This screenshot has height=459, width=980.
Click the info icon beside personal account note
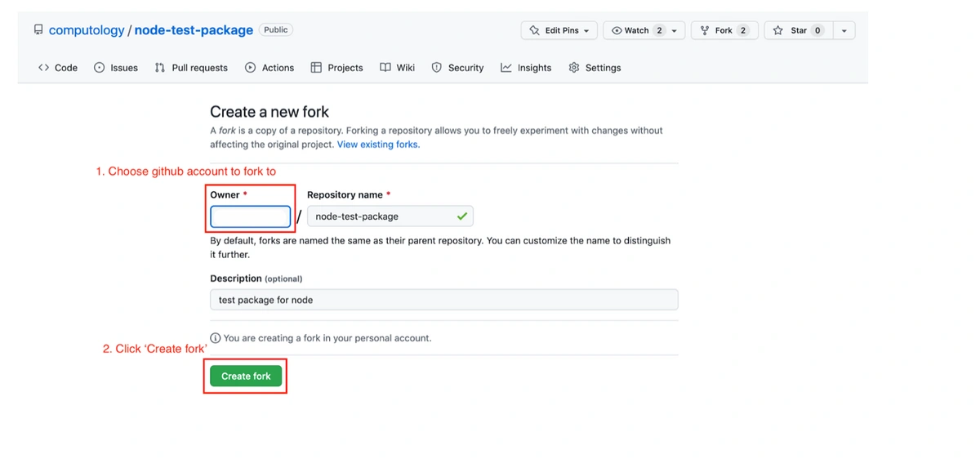pyautogui.click(x=216, y=338)
